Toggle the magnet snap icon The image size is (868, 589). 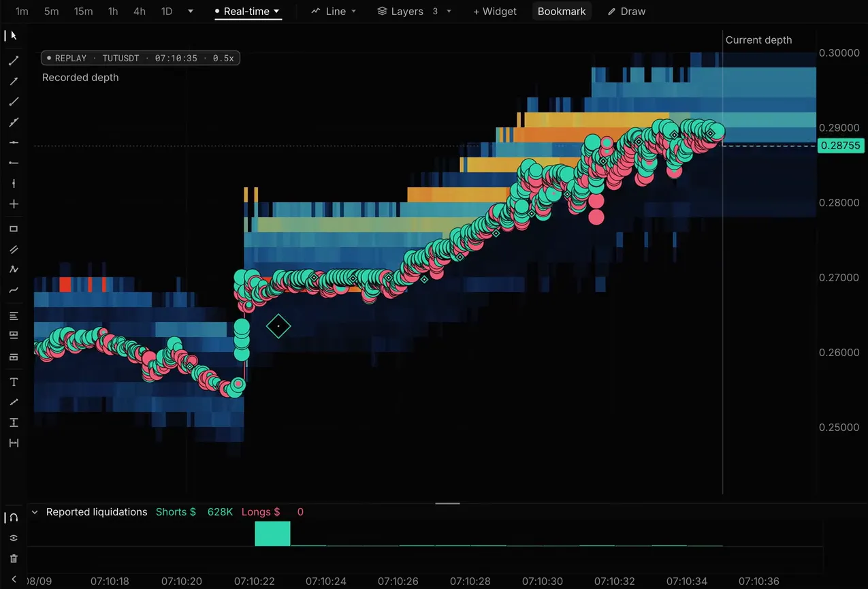coord(14,518)
